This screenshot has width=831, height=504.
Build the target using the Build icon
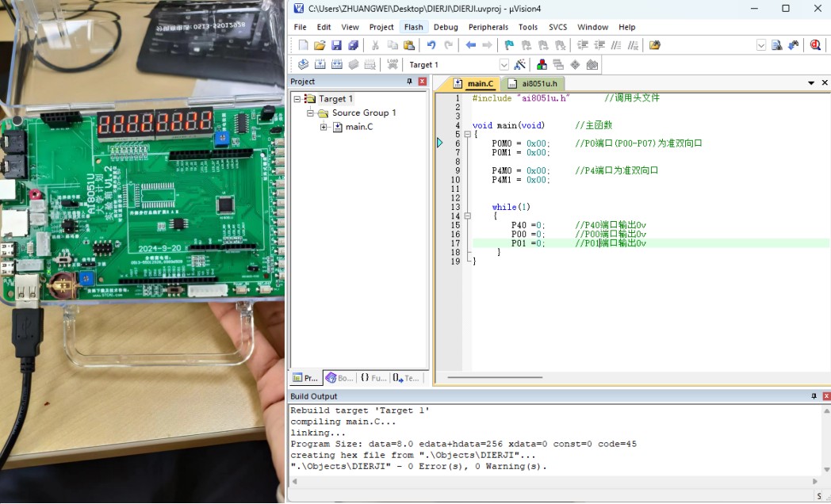tap(320, 65)
